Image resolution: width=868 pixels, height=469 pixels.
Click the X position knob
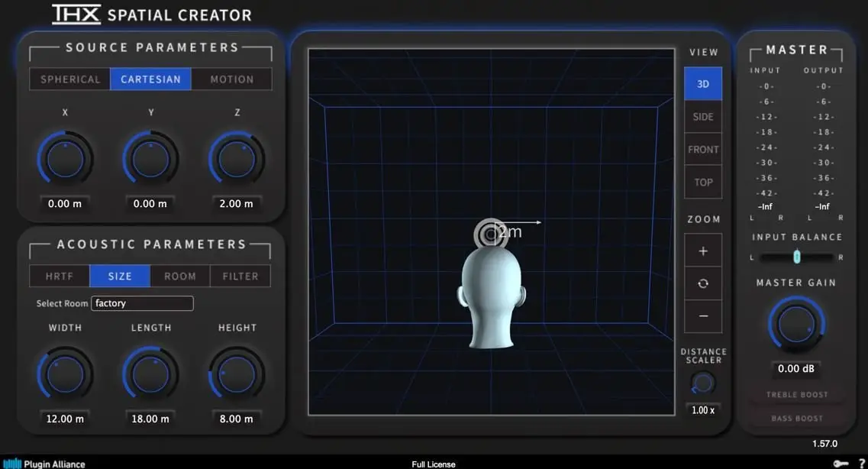[x=65, y=159]
